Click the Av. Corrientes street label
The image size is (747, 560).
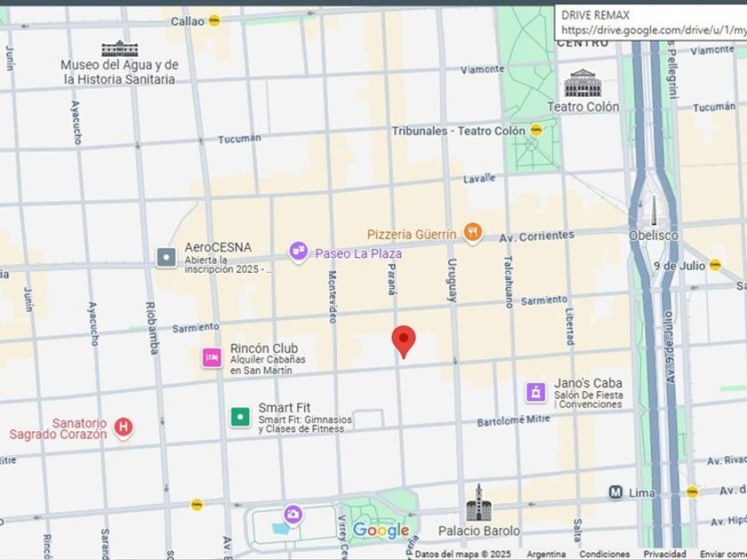click(x=536, y=236)
